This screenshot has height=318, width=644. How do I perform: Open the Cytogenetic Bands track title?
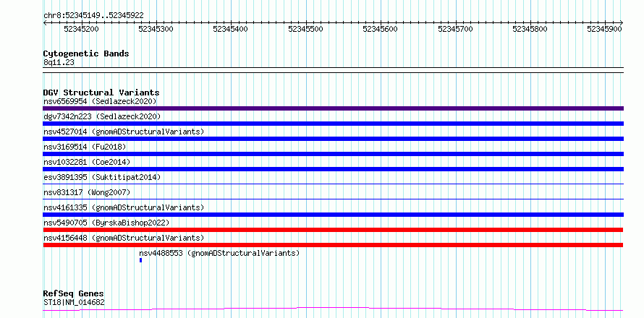[86, 53]
